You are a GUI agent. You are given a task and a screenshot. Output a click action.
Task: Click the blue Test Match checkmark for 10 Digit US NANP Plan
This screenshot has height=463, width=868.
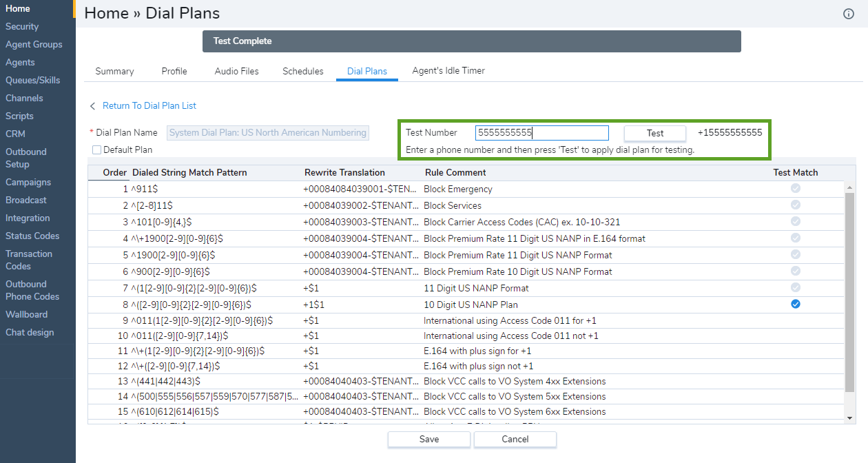click(x=796, y=304)
